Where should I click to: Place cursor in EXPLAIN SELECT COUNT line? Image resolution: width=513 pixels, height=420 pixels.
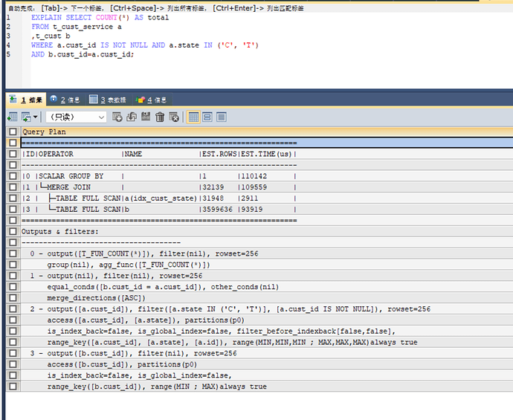pyautogui.click(x=100, y=17)
